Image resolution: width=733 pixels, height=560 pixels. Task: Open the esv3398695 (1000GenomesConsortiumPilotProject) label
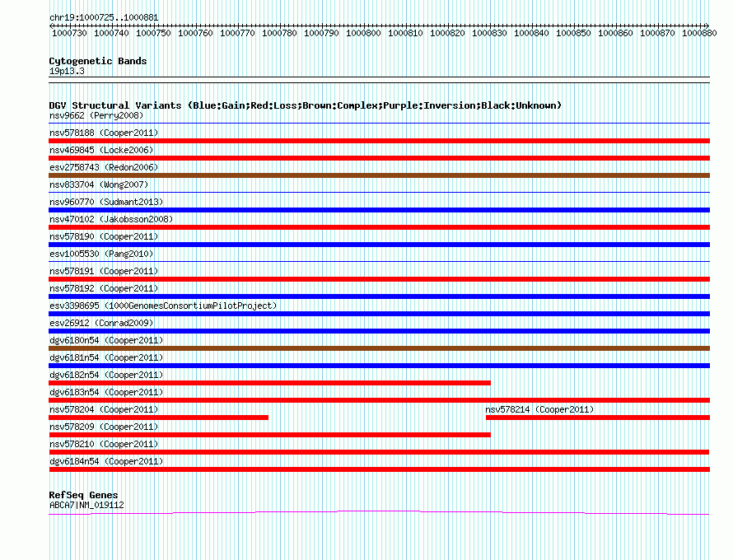163,306
